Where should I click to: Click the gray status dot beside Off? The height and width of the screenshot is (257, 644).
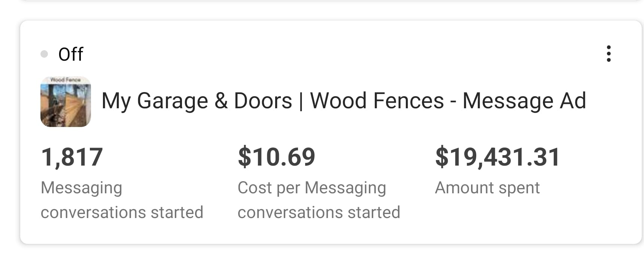[x=44, y=54]
